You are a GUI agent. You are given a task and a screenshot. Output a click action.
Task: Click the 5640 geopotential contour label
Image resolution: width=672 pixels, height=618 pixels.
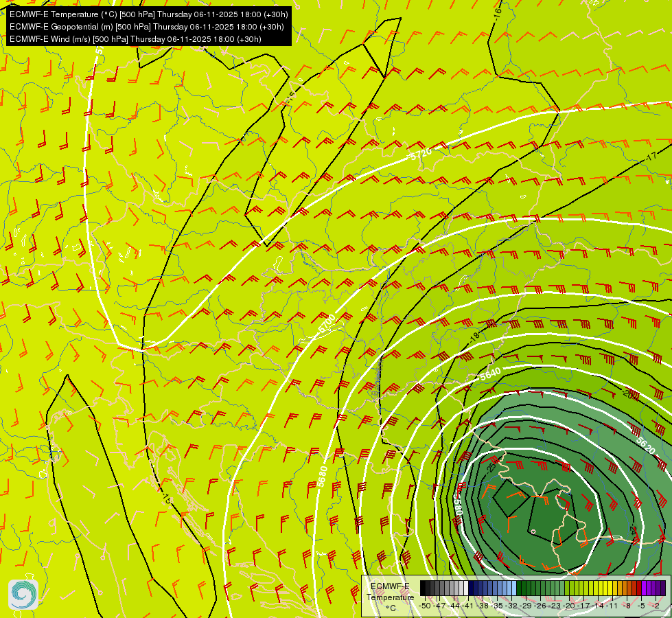pyautogui.click(x=490, y=374)
